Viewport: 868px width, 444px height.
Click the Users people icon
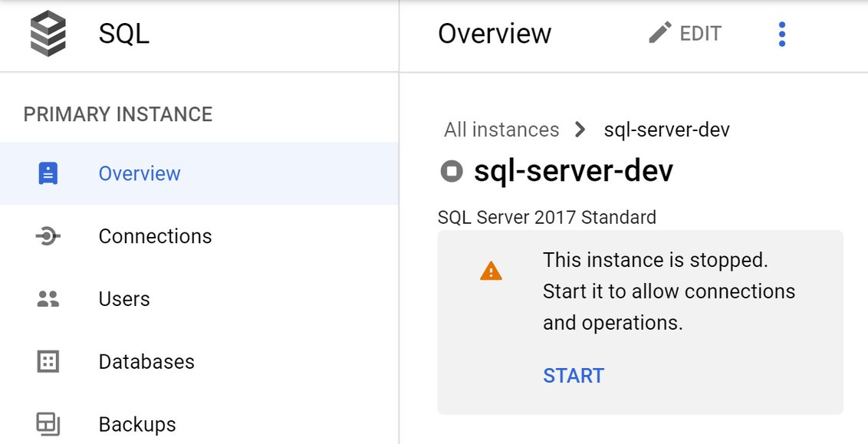click(48, 299)
